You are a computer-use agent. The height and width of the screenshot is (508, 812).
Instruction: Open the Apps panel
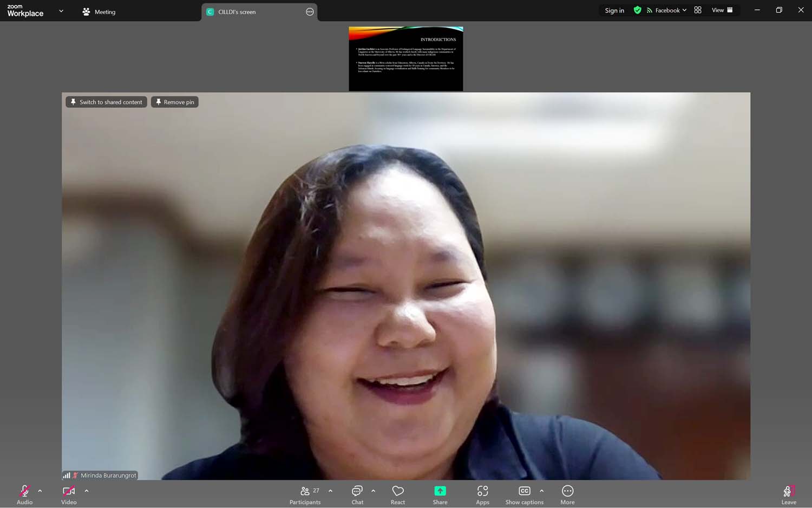pos(482,494)
